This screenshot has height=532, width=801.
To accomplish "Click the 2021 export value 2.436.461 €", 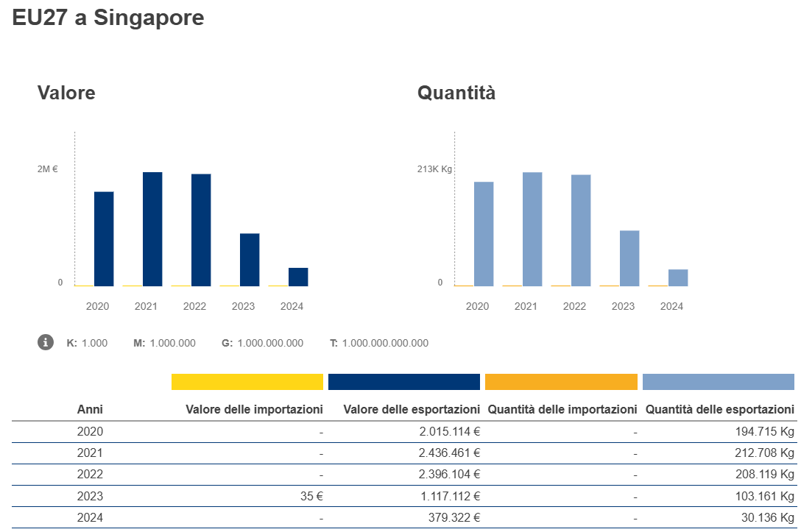I will [450, 453].
